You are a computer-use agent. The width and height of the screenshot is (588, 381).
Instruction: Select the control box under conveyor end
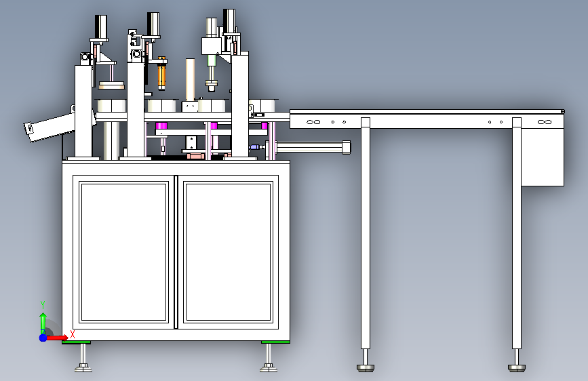[x=543, y=157]
